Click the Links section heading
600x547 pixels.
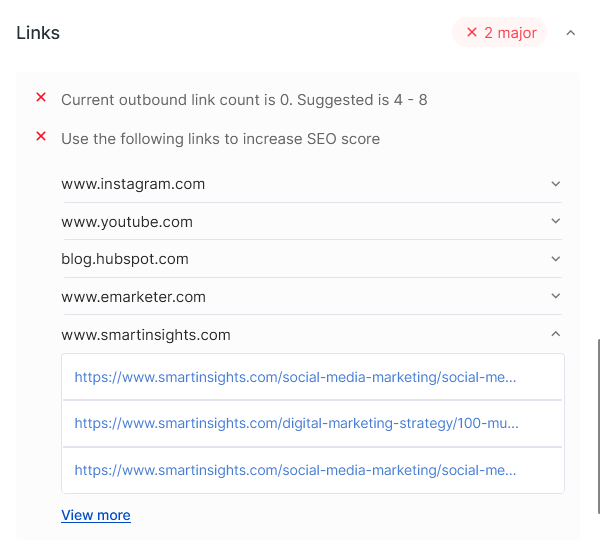(x=38, y=33)
